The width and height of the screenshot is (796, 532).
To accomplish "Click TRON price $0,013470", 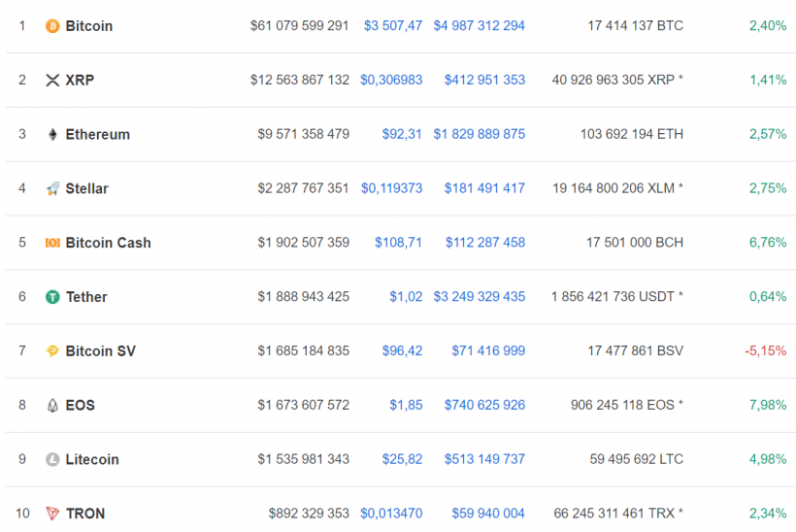I will (x=391, y=514).
